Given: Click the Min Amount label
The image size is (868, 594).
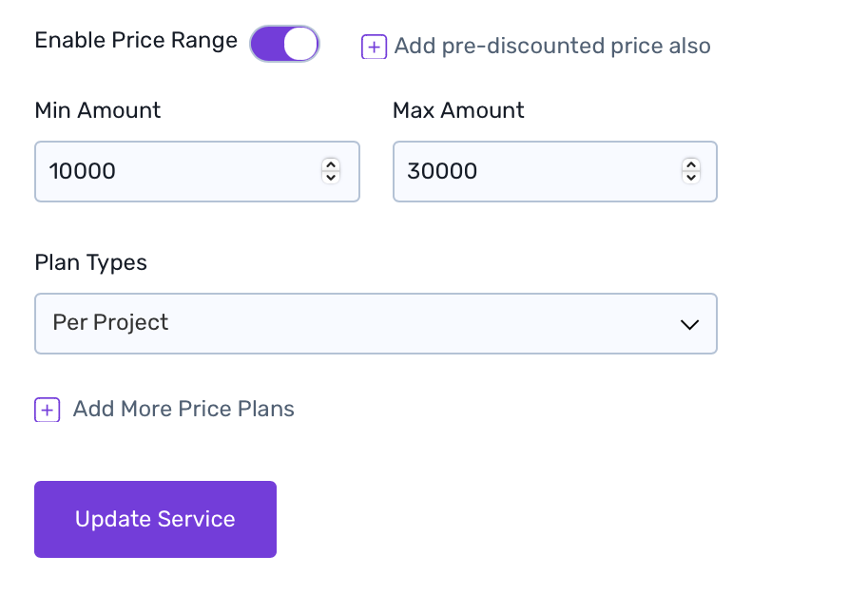Looking at the screenshot, I should point(98,110).
